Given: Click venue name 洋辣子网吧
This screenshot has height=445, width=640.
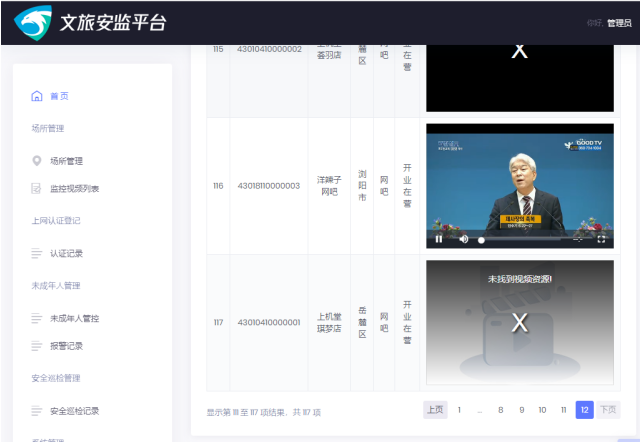Looking at the screenshot, I should [329, 186].
